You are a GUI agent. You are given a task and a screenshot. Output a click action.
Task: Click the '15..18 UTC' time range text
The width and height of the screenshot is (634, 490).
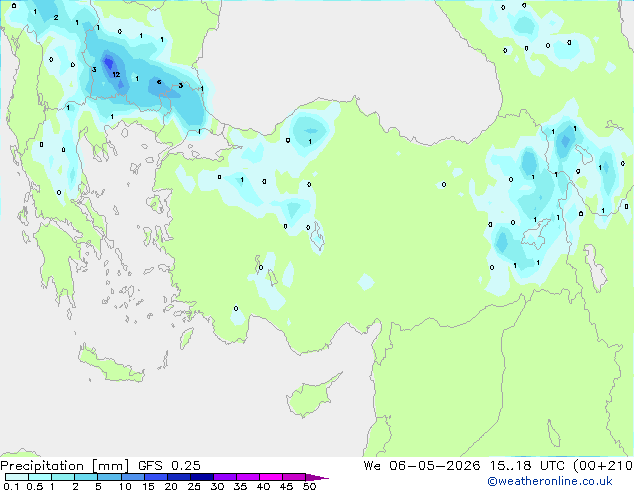pyautogui.click(x=527, y=466)
